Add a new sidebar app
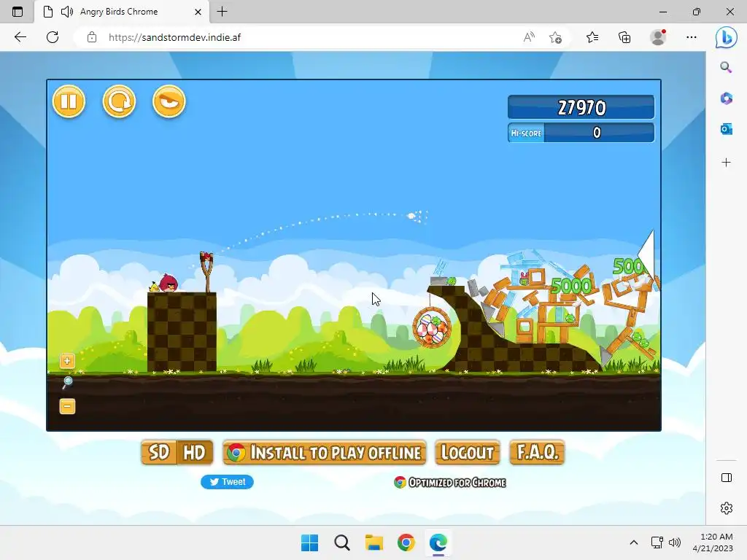747x560 pixels. coord(726,163)
